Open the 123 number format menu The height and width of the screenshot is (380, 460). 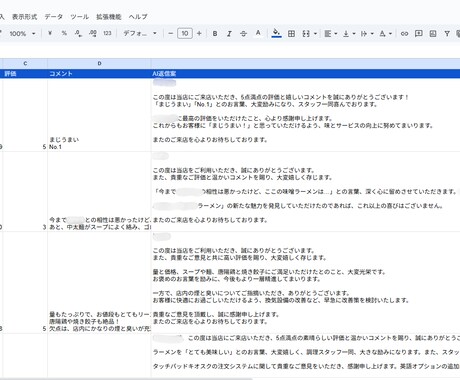click(107, 33)
